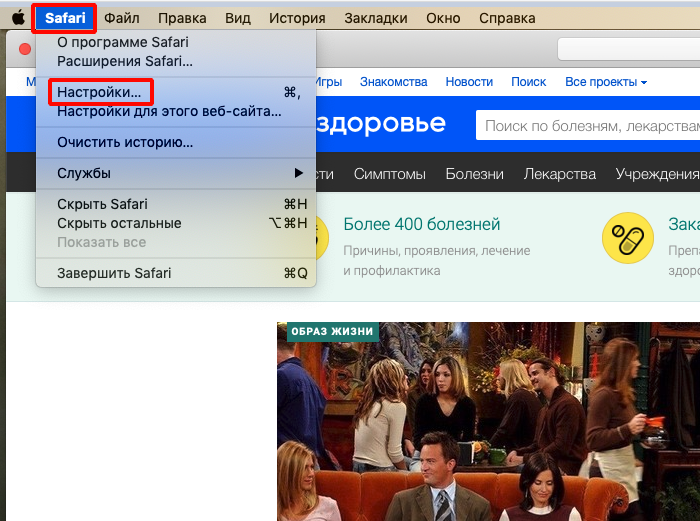Screen dimensions: 700x521
Task: Open the Файл menu
Action: click(122, 18)
